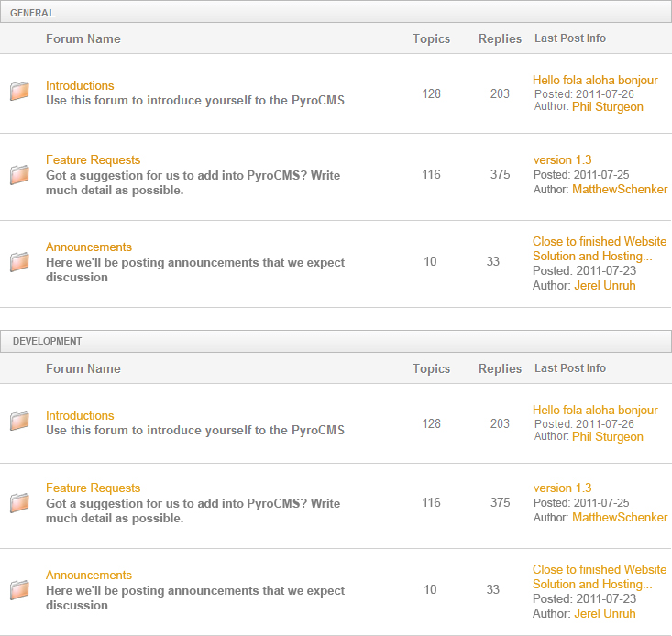Open the Feature Requests forum under Development
The height and width of the screenshot is (636, 672).
pos(93,488)
